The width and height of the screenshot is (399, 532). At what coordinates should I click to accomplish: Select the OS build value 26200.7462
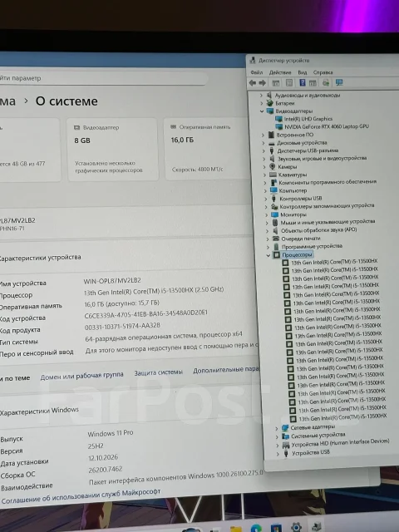105,470
